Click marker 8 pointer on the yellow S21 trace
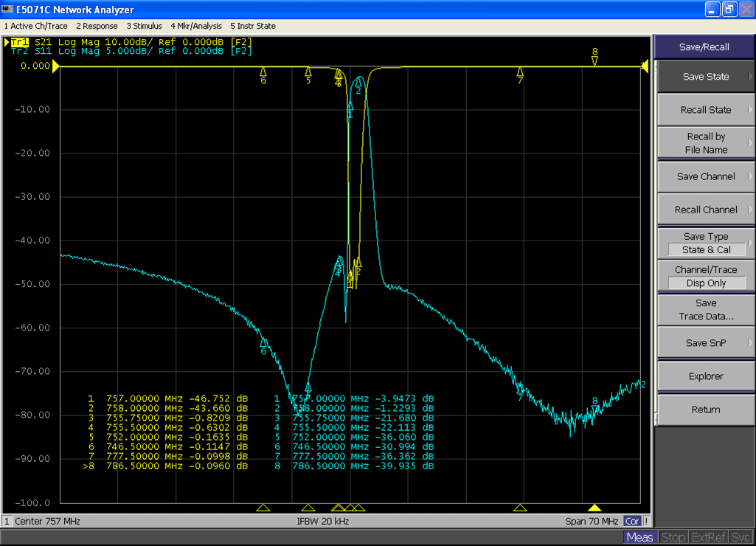Viewport: 756px width, 546px height. click(594, 61)
